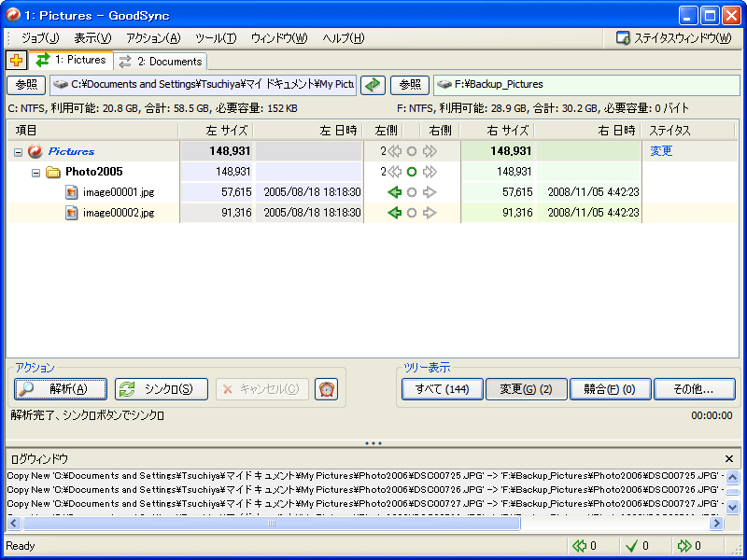Select the image00002.jpg row name
The height and width of the screenshot is (560, 747).
pyautogui.click(x=119, y=213)
